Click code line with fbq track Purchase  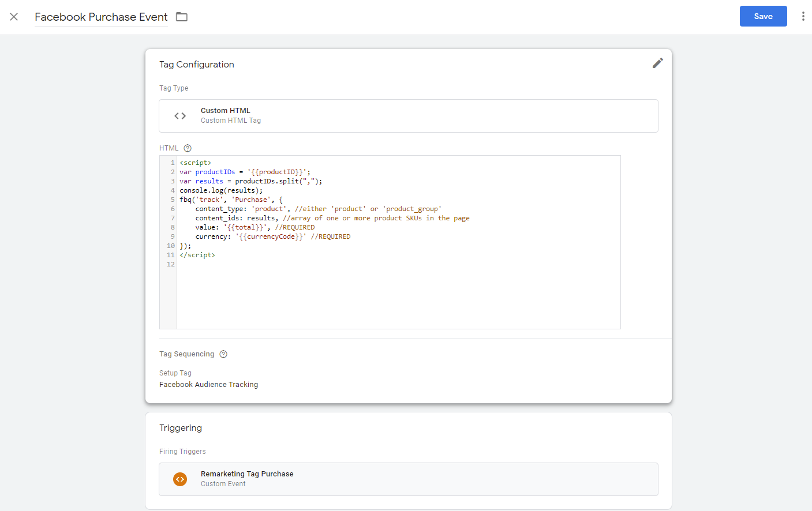click(x=231, y=200)
